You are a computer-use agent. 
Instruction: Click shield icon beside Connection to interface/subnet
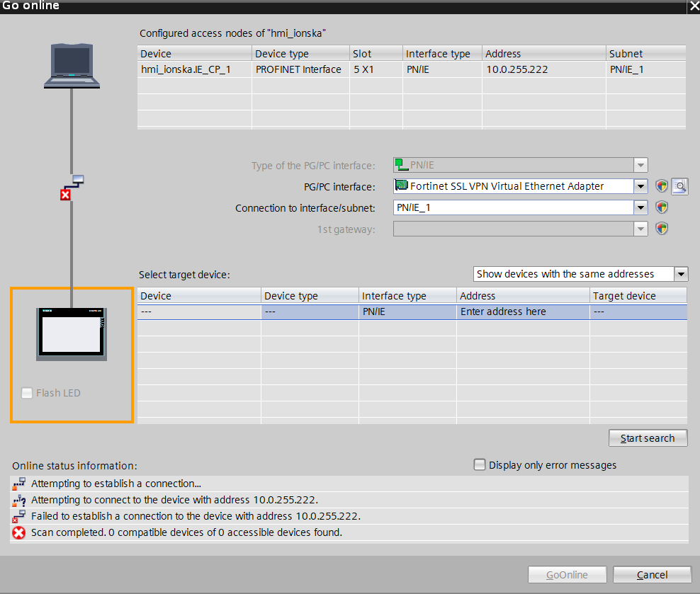pyautogui.click(x=662, y=207)
